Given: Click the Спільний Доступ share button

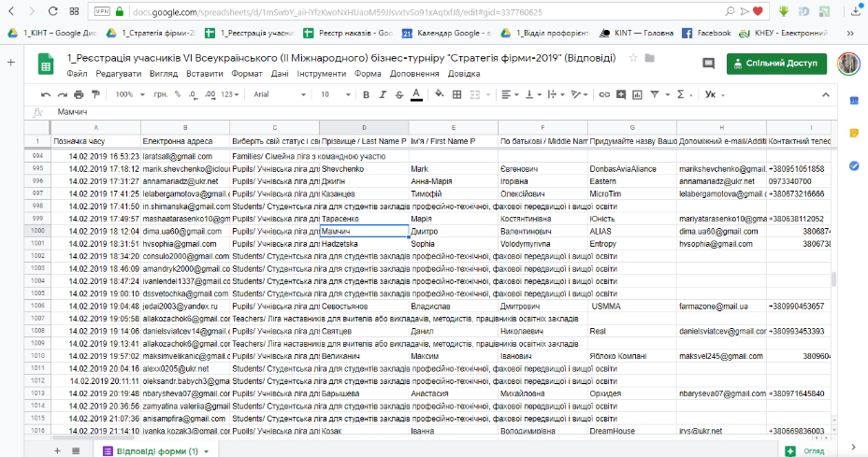Looking at the screenshot, I should [x=776, y=64].
